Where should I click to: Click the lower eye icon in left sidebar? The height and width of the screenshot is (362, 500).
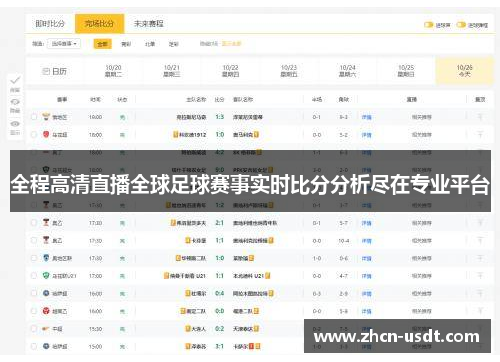15,124
